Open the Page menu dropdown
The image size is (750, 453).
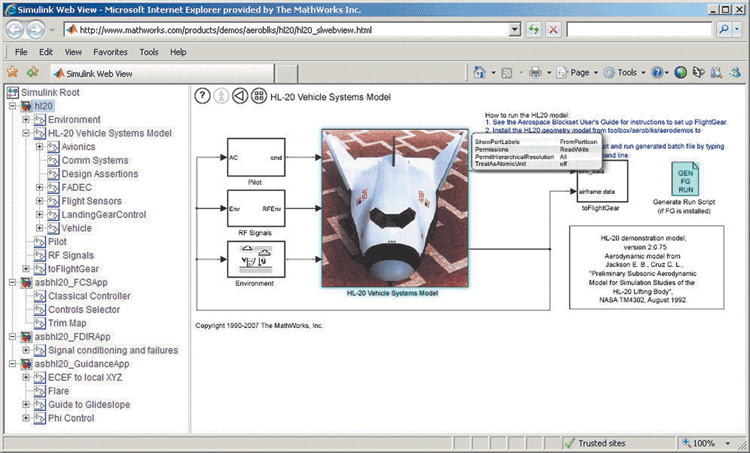pos(596,73)
